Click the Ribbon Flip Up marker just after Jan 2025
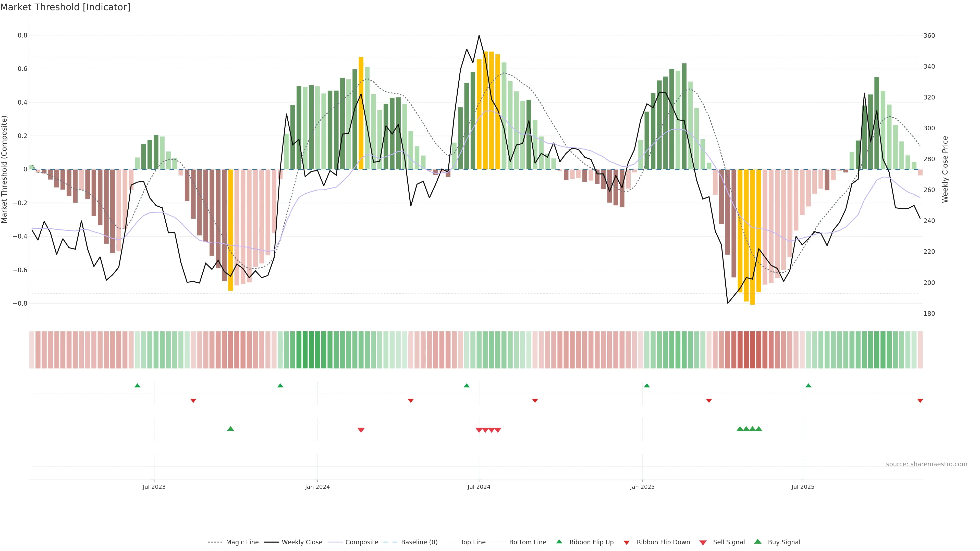This screenshot has height=551, width=980. [x=647, y=386]
